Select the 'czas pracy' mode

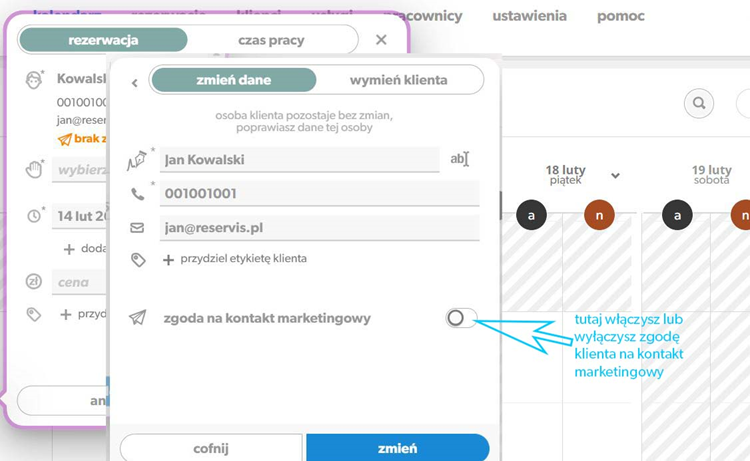[271, 40]
